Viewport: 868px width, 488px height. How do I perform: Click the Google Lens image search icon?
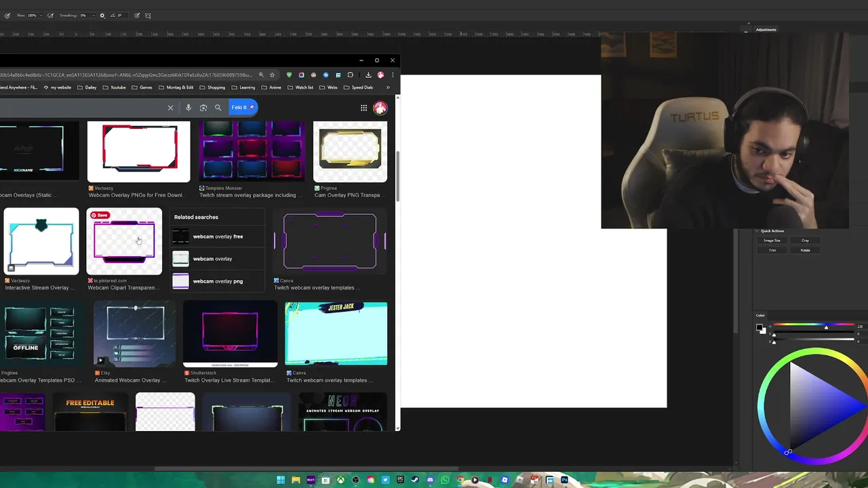click(203, 108)
